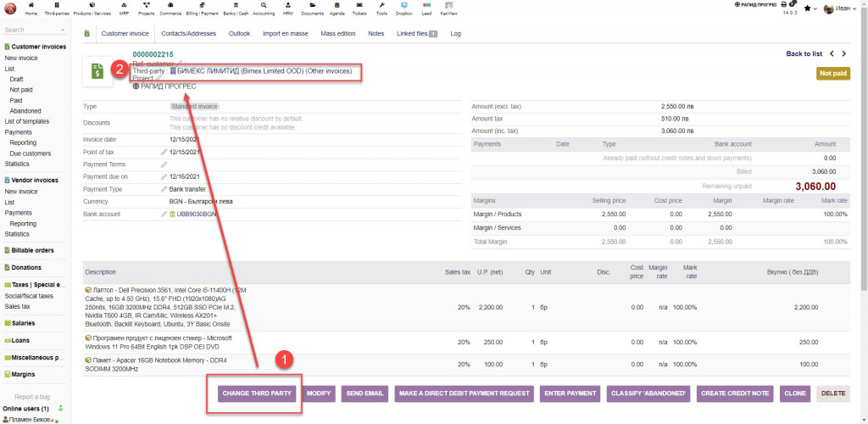Open Not paid invoices in sidebar
The image size is (868, 424).
pos(21,89)
